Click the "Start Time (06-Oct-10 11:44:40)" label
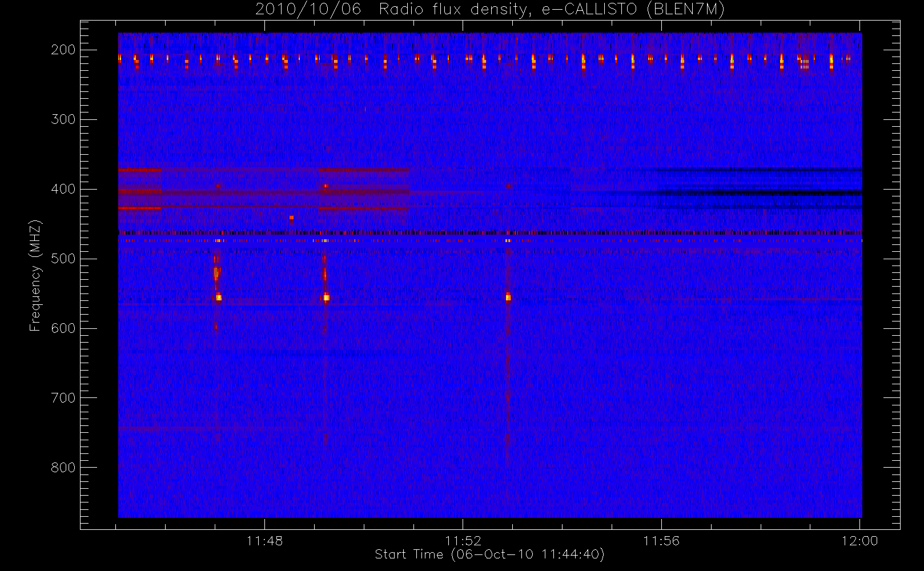Image resolution: width=924 pixels, height=571 pixels. (489, 554)
